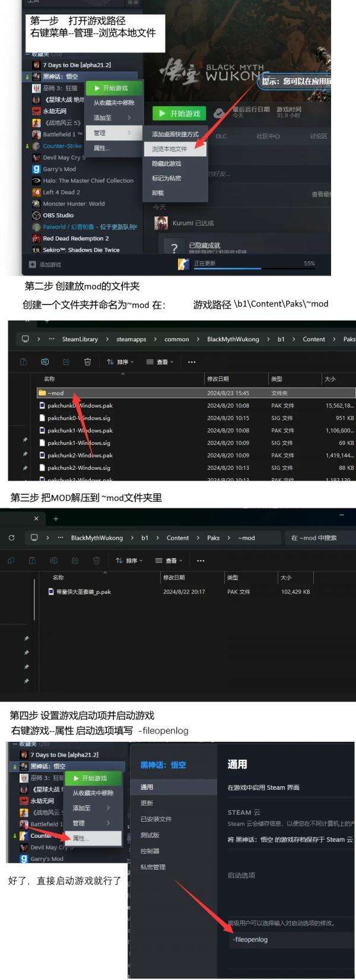The height and width of the screenshot is (980, 356).
Task: Open a new tab with the plus icon in ~mod window
Action: tap(56, 518)
